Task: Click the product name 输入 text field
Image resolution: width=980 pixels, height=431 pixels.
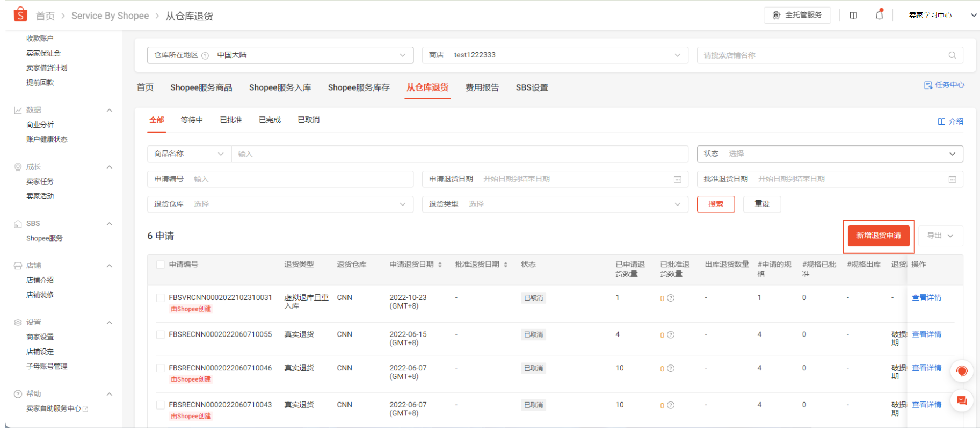Action: coord(460,154)
